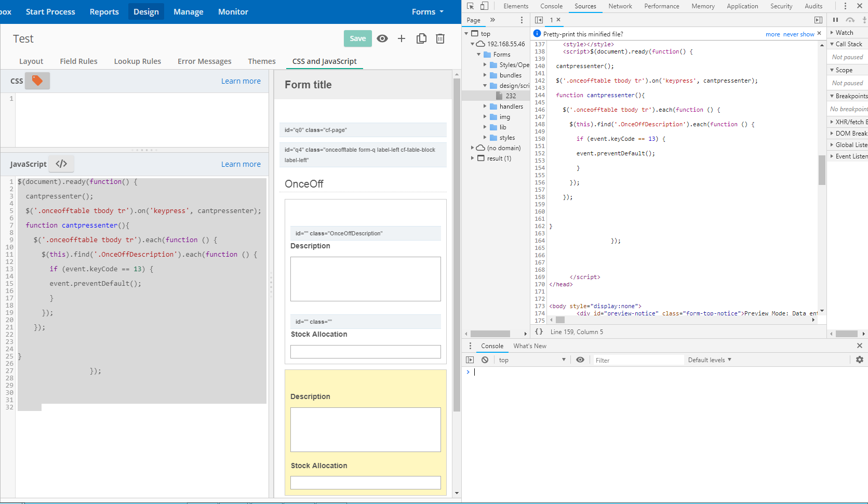Image resolution: width=868 pixels, height=504 pixels.
Task: Click Learn more link beside CSS
Action: [x=241, y=81]
